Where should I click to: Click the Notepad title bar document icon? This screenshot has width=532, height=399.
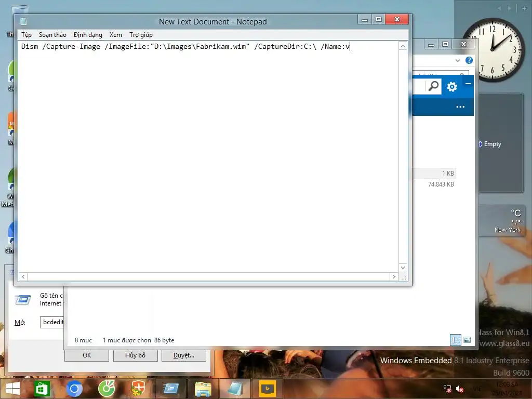[23, 21]
